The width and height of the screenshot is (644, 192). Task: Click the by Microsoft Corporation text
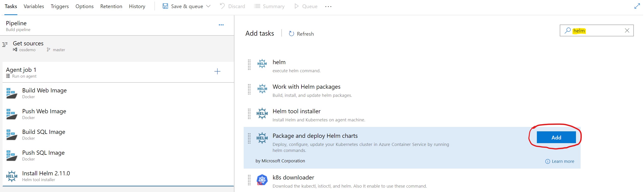pyautogui.click(x=280, y=161)
